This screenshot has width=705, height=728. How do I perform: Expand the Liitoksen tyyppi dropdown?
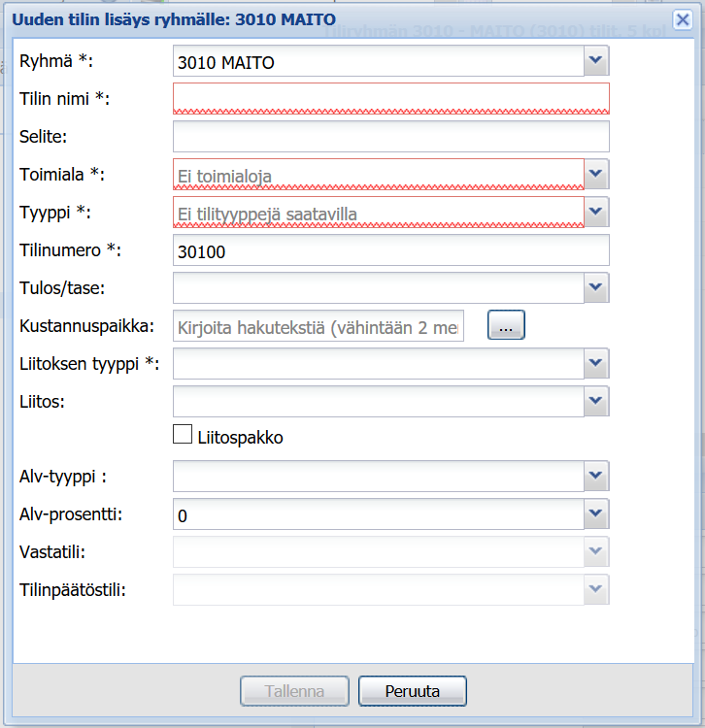click(x=596, y=363)
